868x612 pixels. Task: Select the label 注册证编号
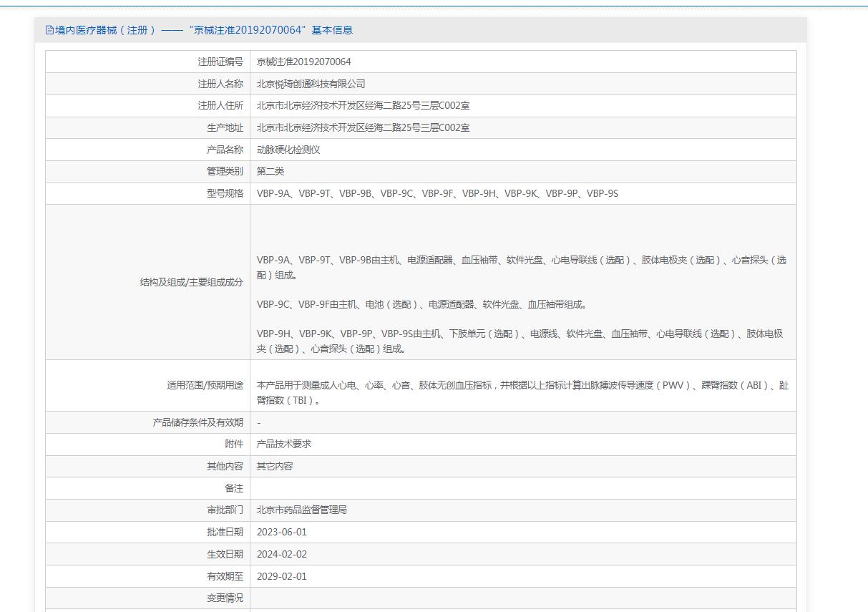tap(220, 62)
